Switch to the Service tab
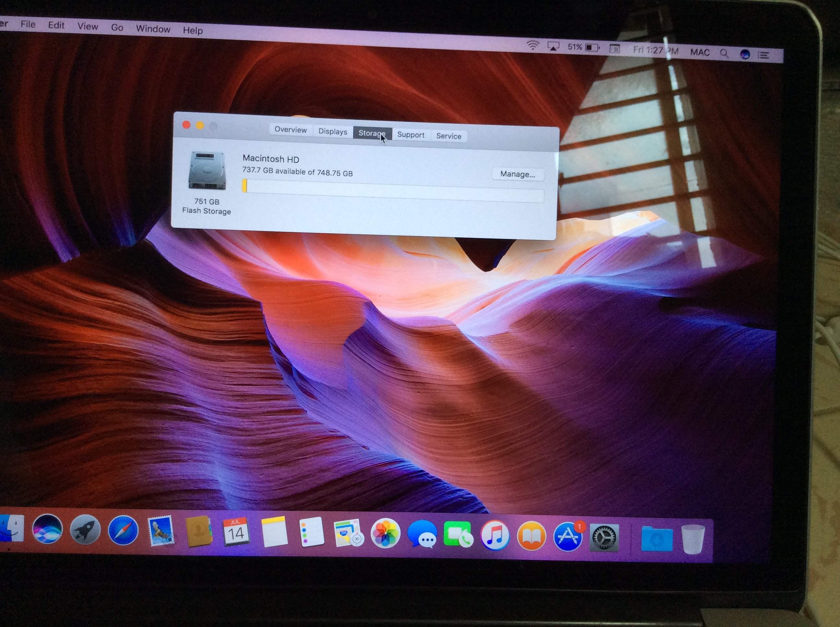The image size is (840, 627). pos(449,136)
